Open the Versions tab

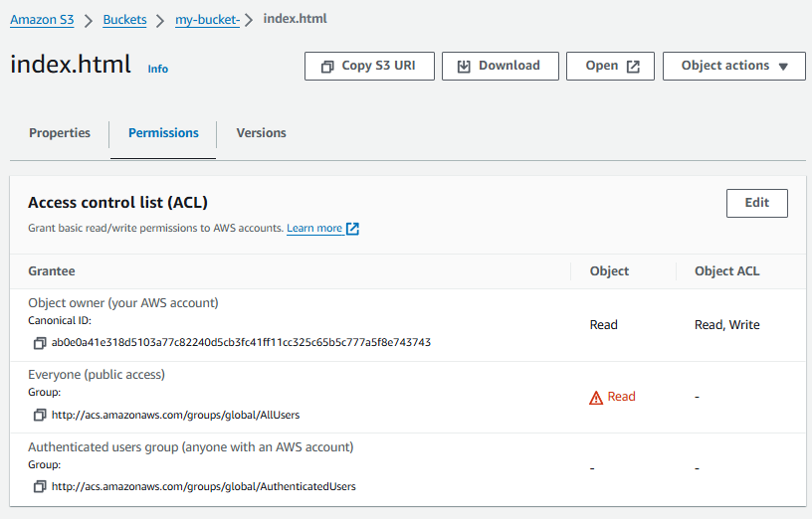click(261, 133)
